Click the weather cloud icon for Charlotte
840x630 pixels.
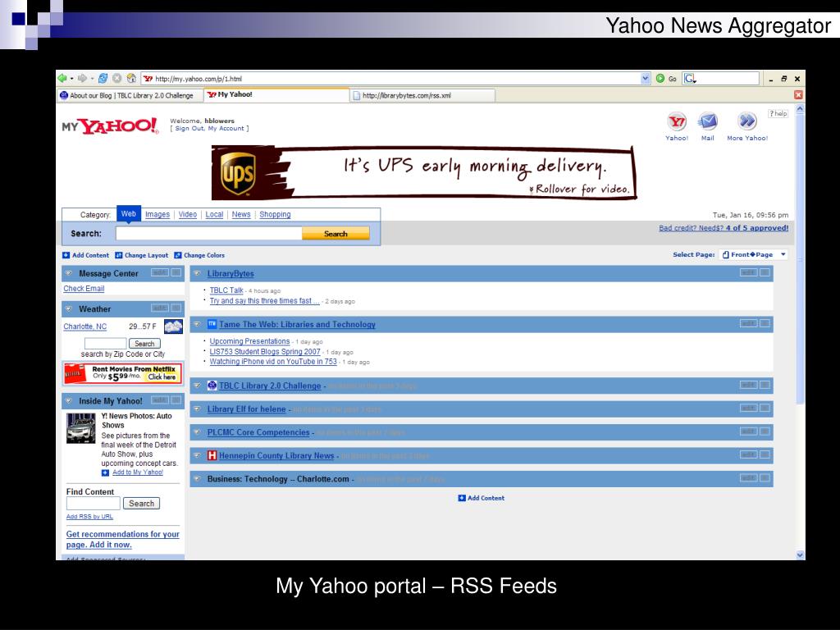[x=173, y=326]
